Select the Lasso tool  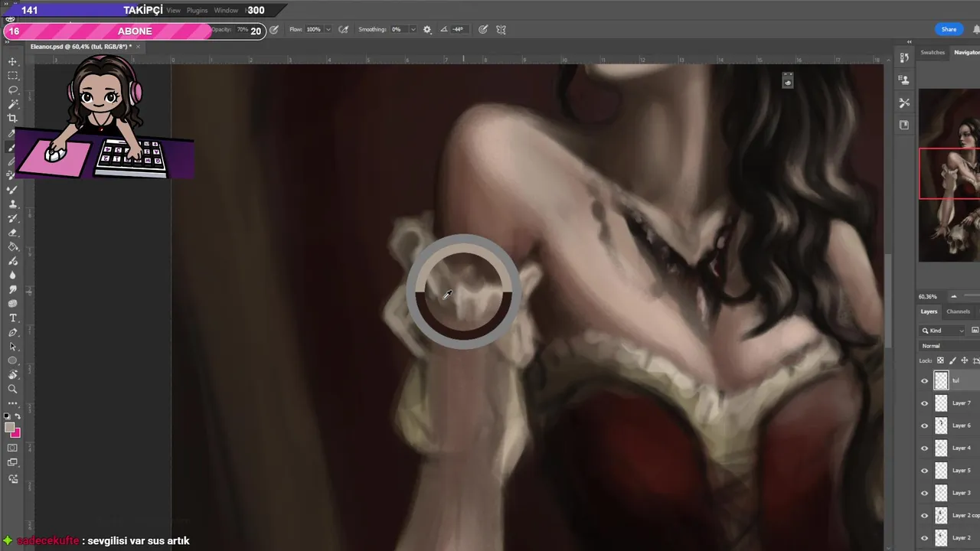coord(12,90)
